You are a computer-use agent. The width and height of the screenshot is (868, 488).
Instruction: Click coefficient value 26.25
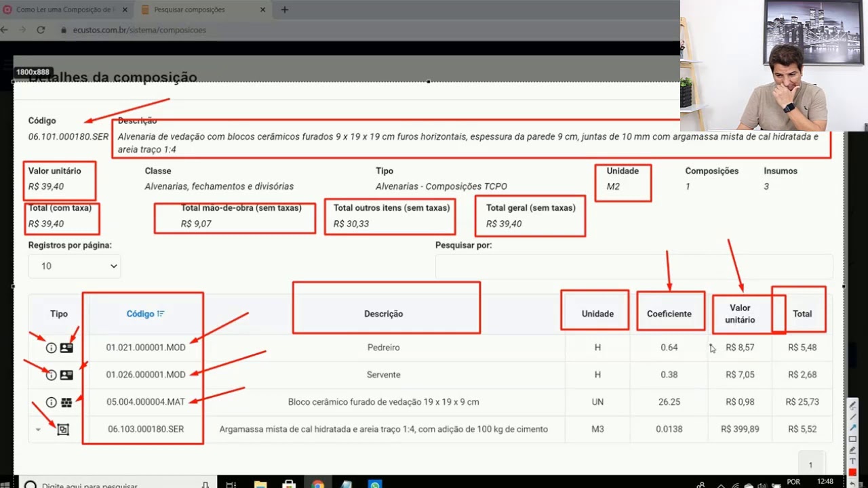click(x=669, y=402)
